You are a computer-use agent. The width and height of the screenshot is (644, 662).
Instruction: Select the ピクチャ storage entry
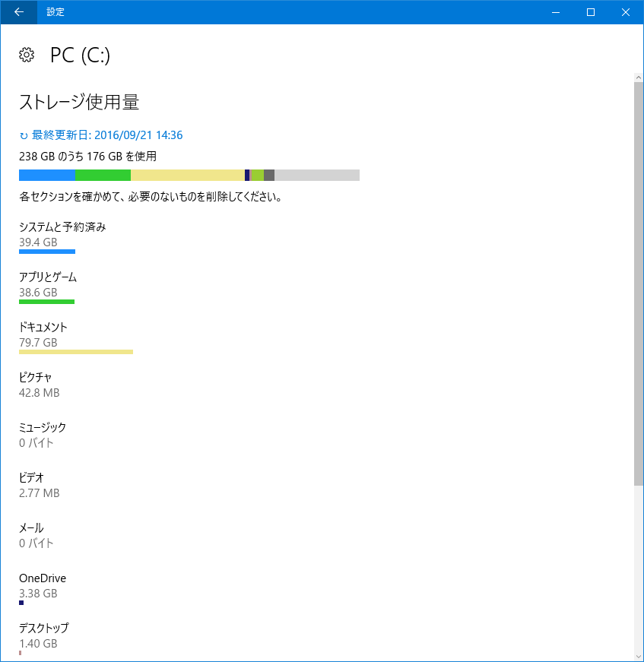[x=36, y=377]
